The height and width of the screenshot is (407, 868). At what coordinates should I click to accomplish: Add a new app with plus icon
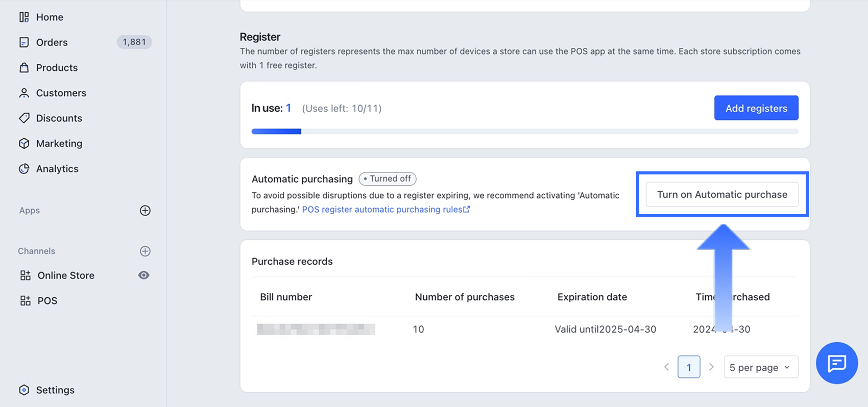coord(145,211)
